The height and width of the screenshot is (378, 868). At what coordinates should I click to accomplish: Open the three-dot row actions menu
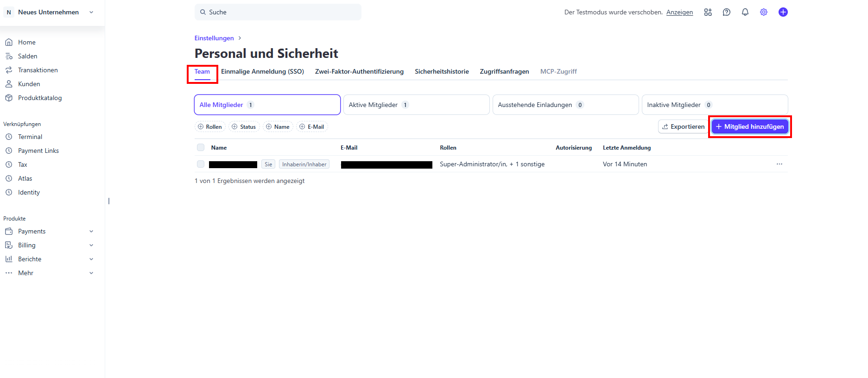pyautogui.click(x=779, y=164)
